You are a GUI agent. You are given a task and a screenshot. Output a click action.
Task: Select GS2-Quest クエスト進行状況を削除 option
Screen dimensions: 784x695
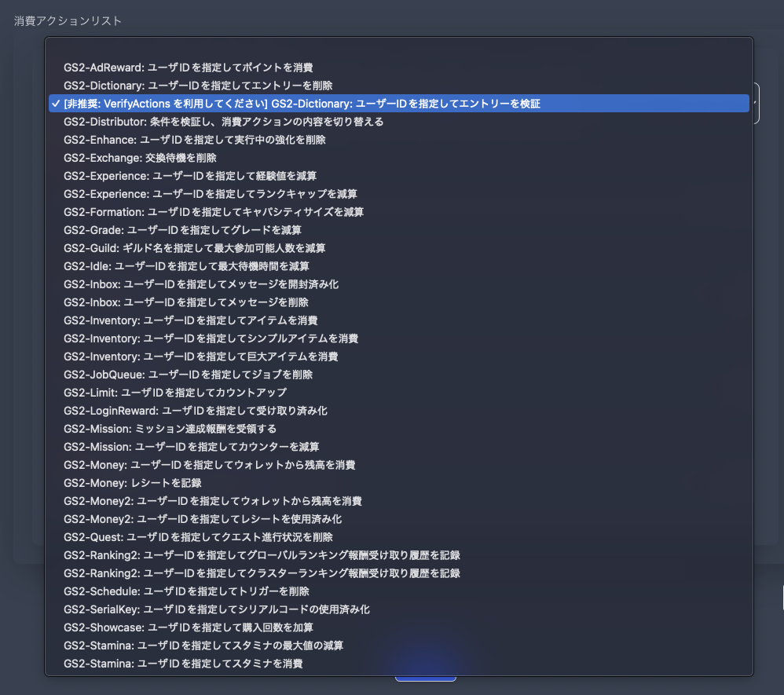coord(398,537)
